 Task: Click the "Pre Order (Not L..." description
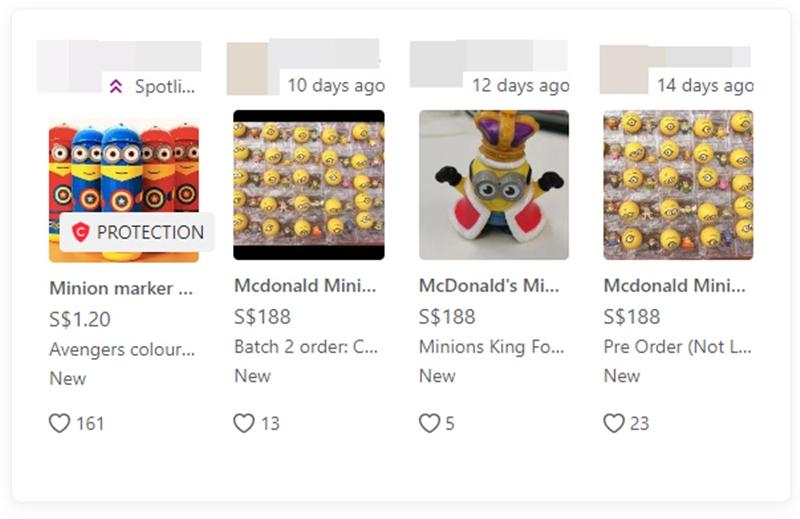tap(677, 347)
